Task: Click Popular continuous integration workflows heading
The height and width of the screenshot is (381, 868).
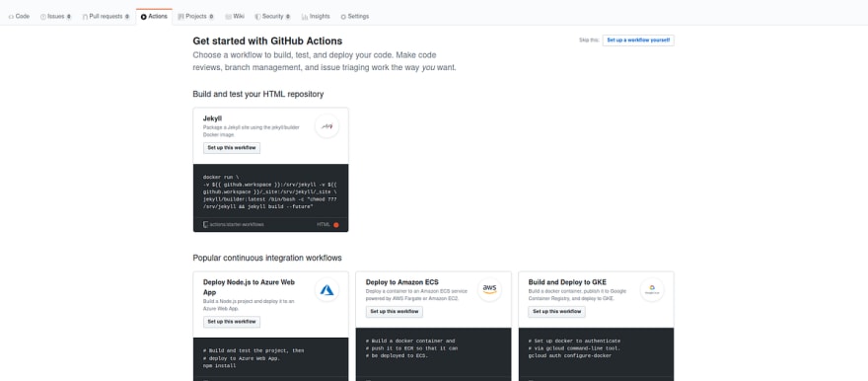Action: pyautogui.click(x=267, y=258)
